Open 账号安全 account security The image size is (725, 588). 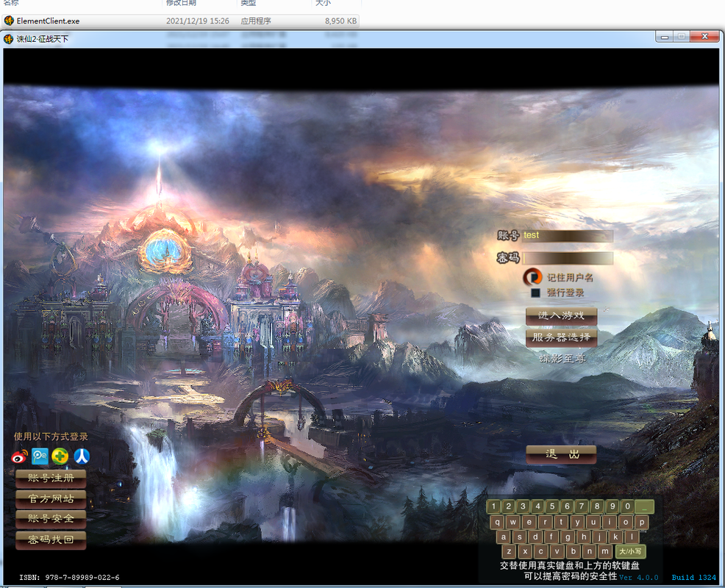pos(51,519)
